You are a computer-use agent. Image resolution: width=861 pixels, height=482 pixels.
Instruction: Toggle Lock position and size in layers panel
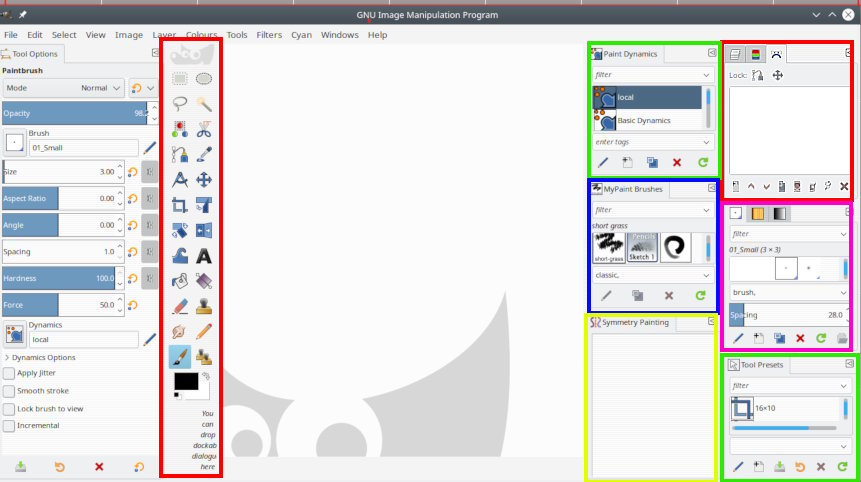tap(778, 75)
